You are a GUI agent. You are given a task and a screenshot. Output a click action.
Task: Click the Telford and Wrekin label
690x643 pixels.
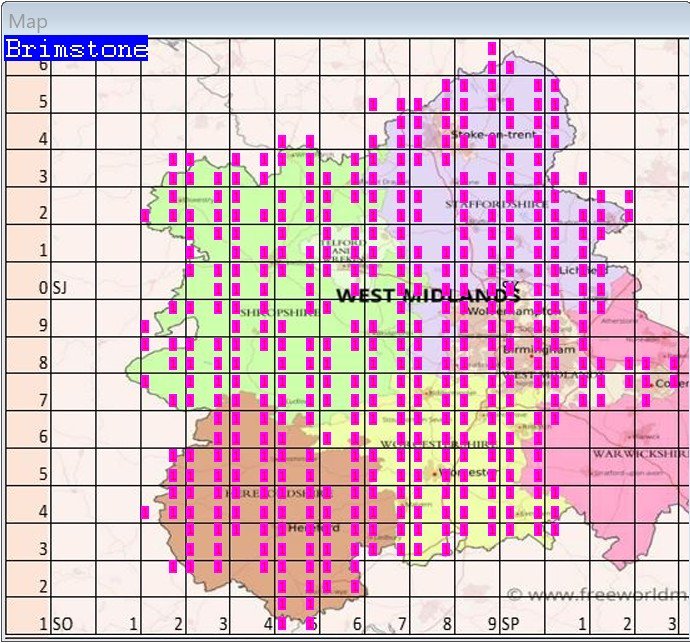click(x=336, y=249)
